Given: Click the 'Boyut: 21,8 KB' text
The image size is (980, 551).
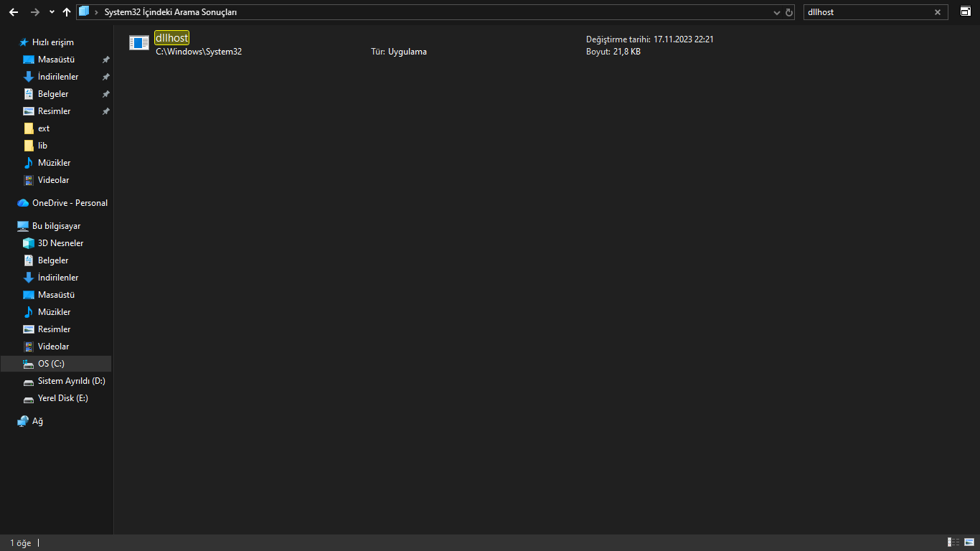Looking at the screenshot, I should coord(613,52).
